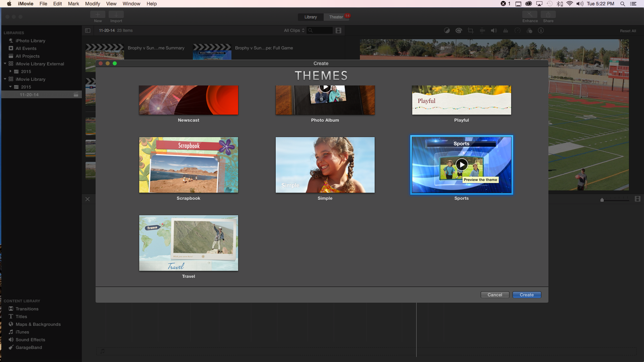Click Create button in Themes dialog
This screenshot has height=362, width=644.
[x=527, y=295]
